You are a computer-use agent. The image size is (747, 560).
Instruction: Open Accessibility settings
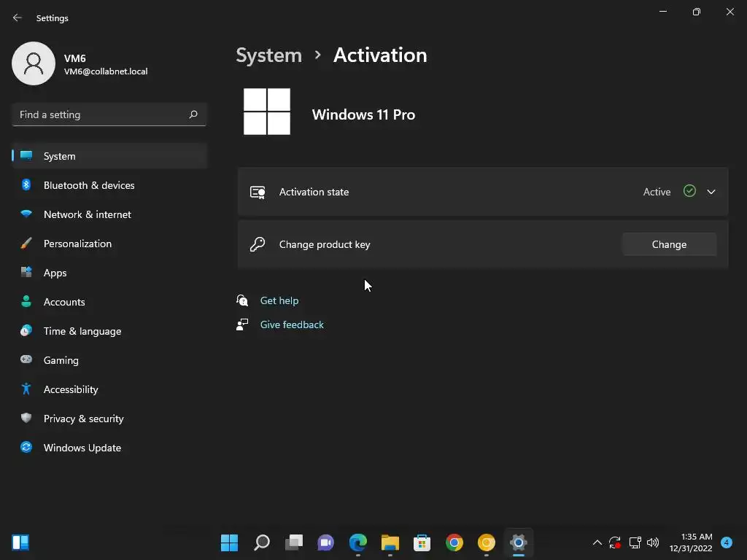(x=109, y=389)
